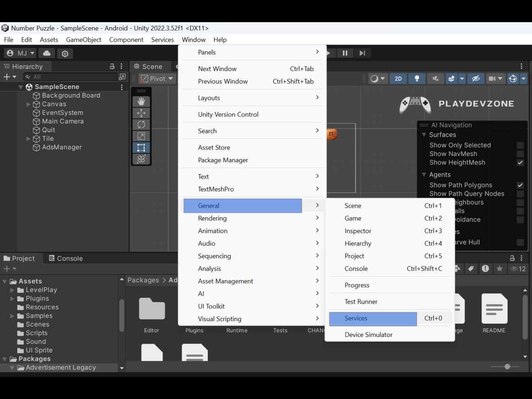Viewport: 532px width, 399px height.
Task: Select the Move tool
Action: pyautogui.click(x=141, y=113)
